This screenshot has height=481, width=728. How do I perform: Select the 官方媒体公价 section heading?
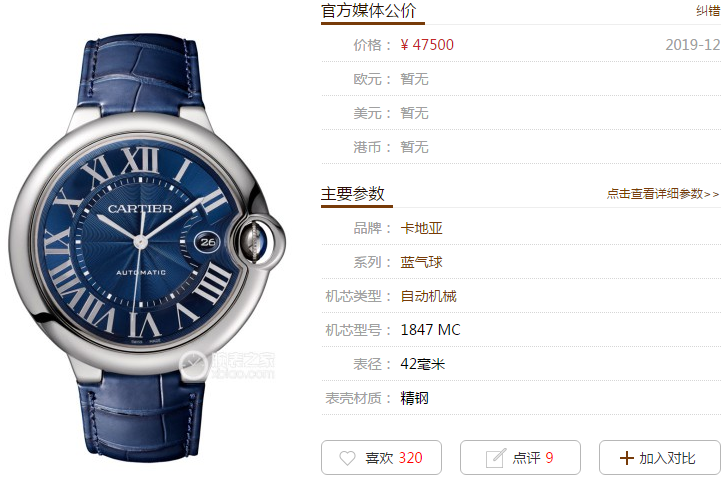click(x=369, y=11)
